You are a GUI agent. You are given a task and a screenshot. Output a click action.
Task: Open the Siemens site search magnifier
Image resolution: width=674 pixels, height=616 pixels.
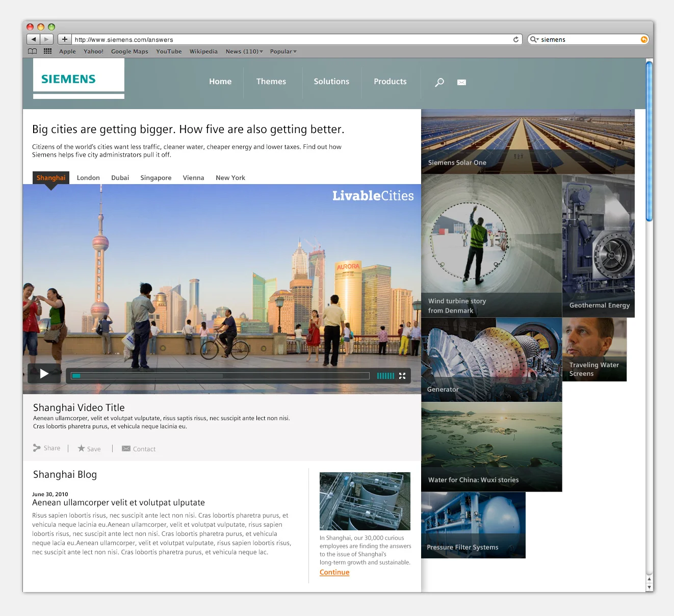tap(439, 82)
